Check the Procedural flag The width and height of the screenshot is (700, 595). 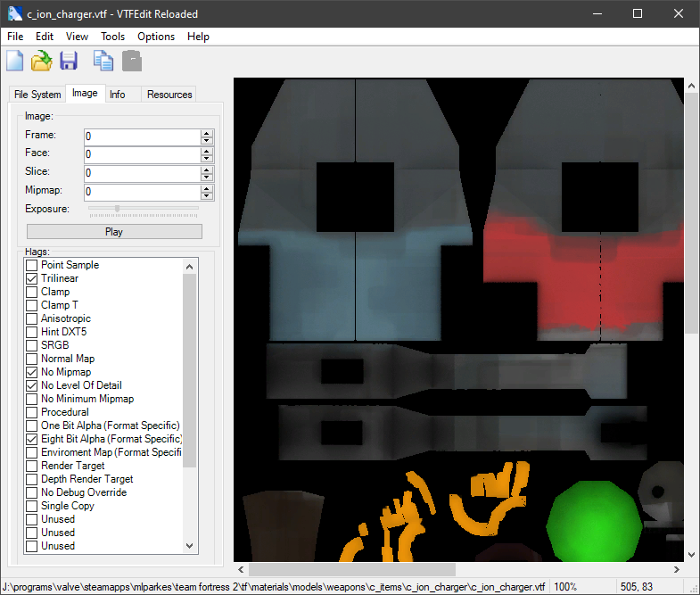(32, 412)
